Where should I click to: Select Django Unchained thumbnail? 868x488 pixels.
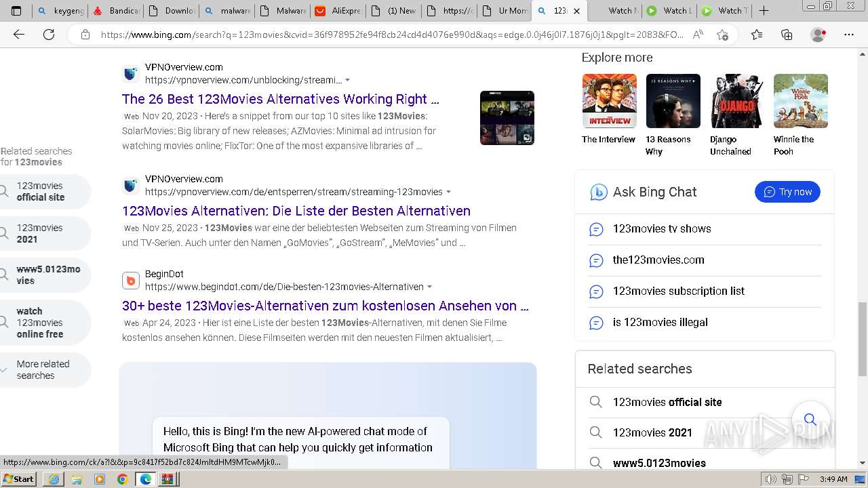[x=737, y=101]
